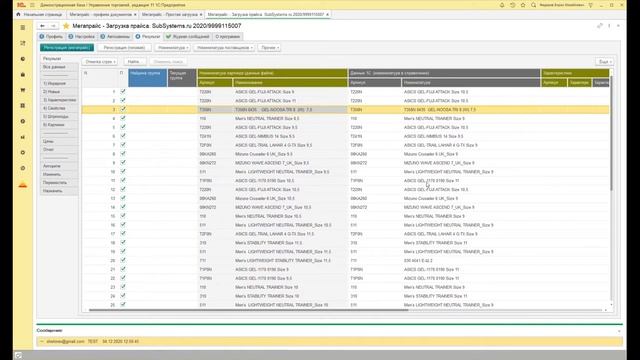Click the 'Текущая группа' column header

[182, 78]
